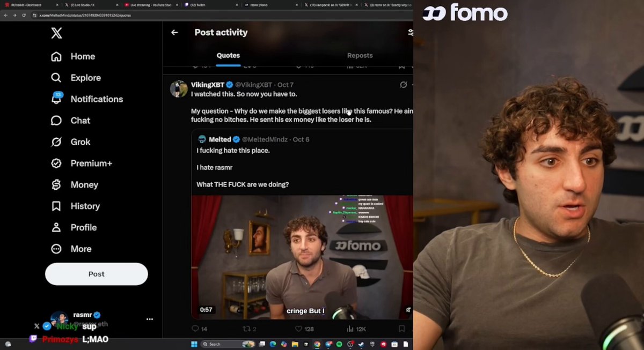
Task: Open the Chat messages section
Action: tap(70, 121)
